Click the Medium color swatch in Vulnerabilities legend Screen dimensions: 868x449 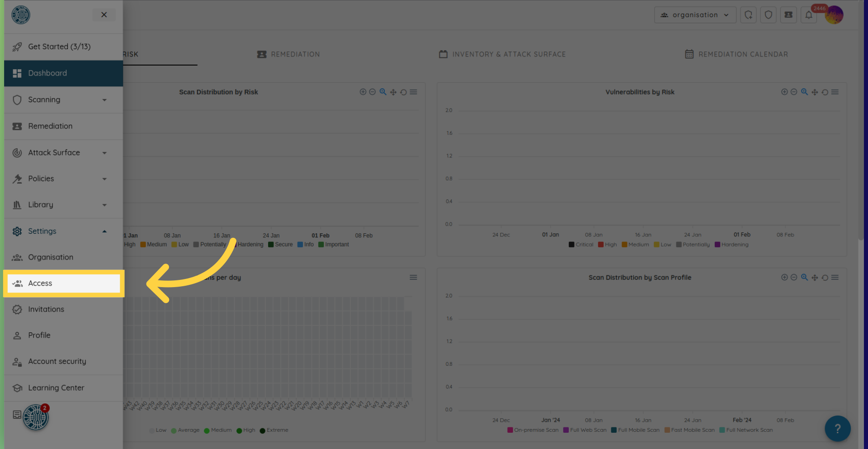[x=624, y=245]
